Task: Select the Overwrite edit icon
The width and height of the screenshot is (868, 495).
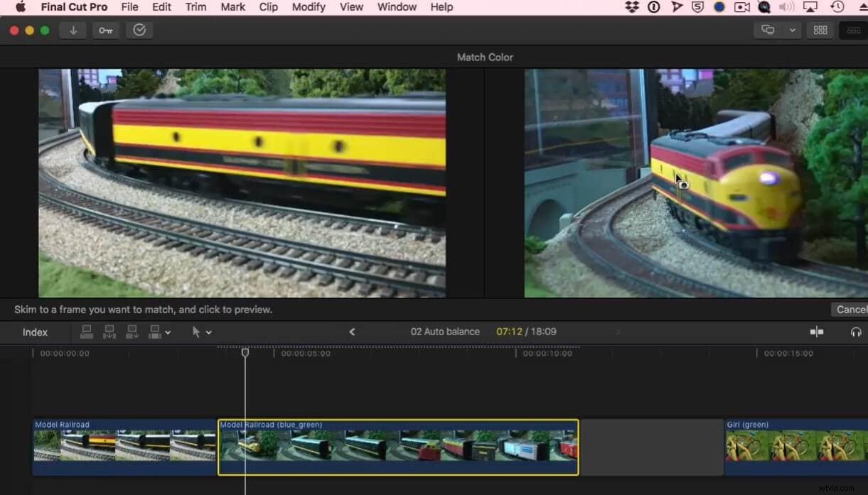Action: click(153, 332)
